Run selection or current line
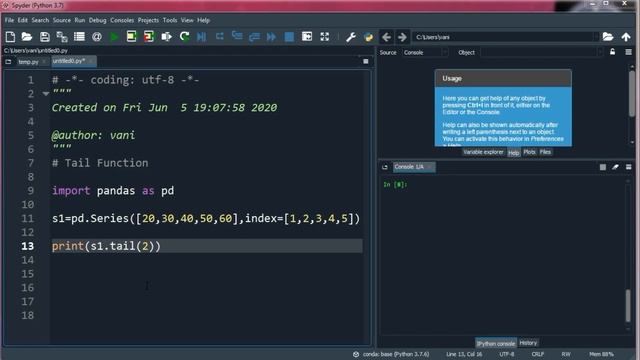 167,37
